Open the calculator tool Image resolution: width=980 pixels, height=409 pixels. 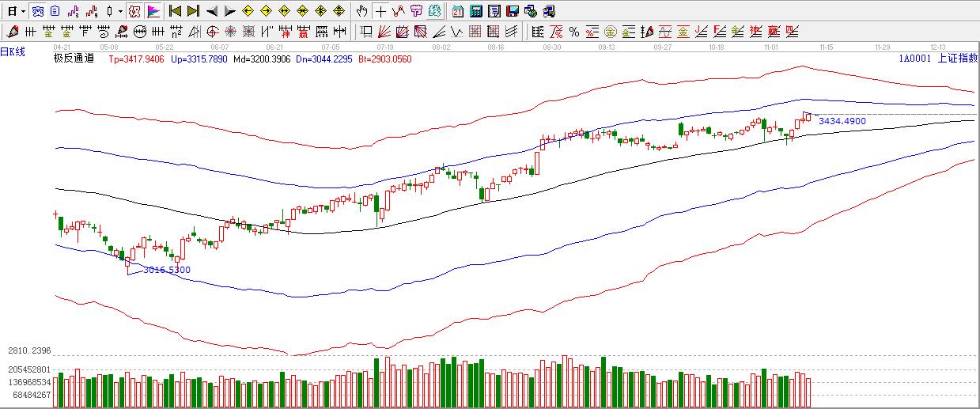[475, 11]
